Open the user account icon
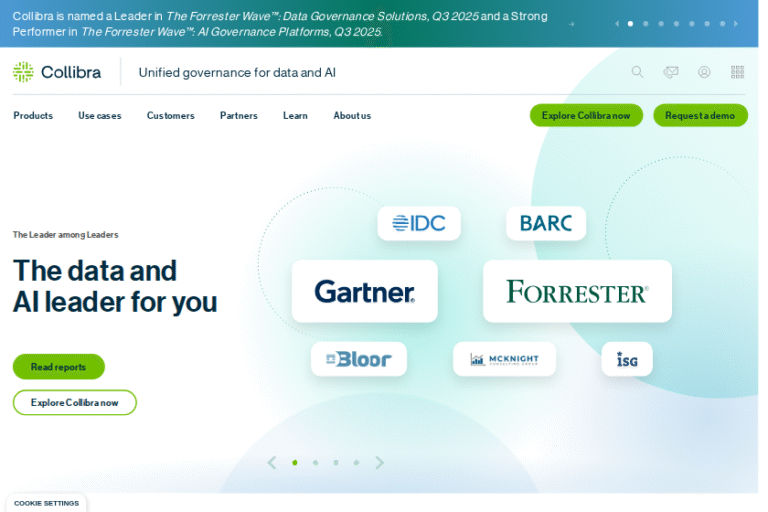 pyautogui.click(x=704, y=72)
